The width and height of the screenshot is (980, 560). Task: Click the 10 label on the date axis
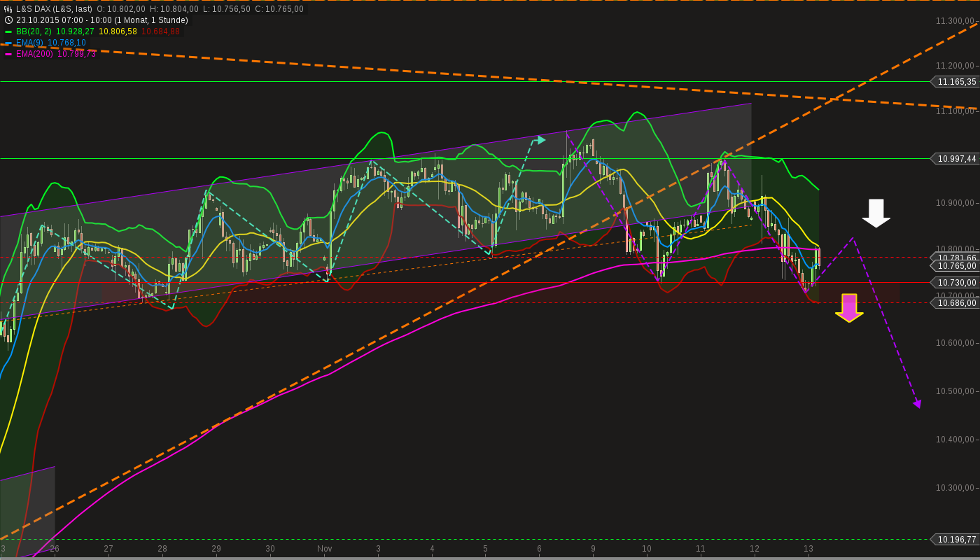click(x=647, y=549)
